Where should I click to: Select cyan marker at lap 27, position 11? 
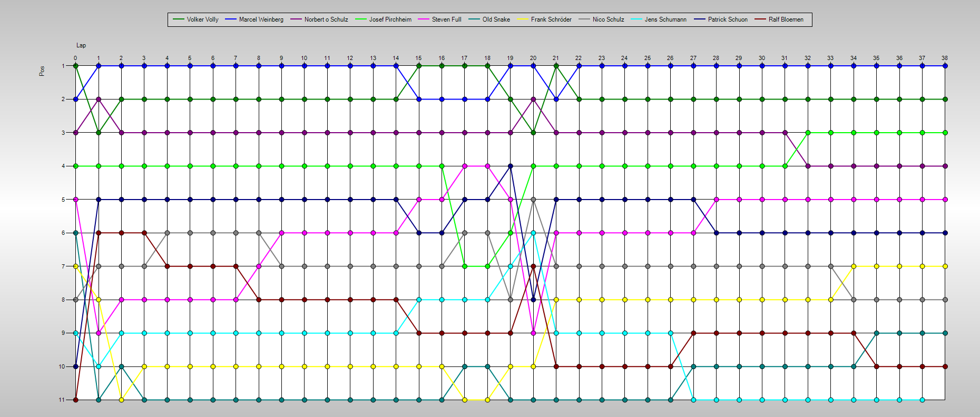click(x=693, y=400)
